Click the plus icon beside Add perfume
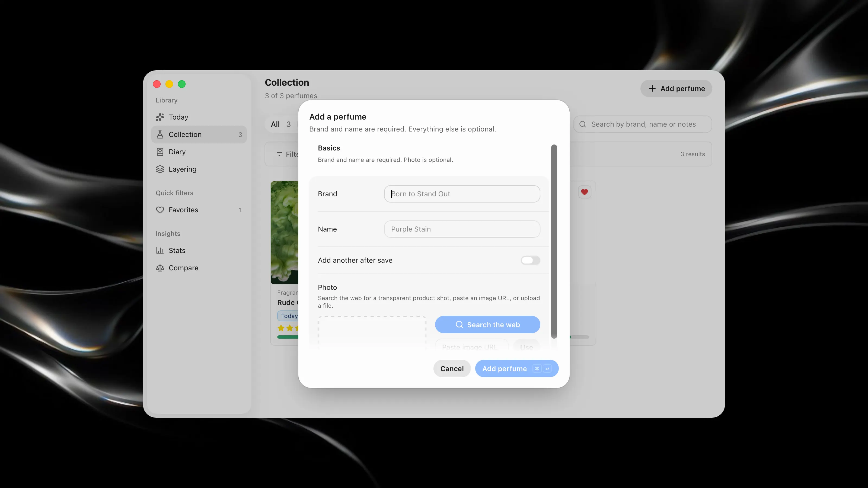This screenshot has width=868, height=488. point(652,89)
